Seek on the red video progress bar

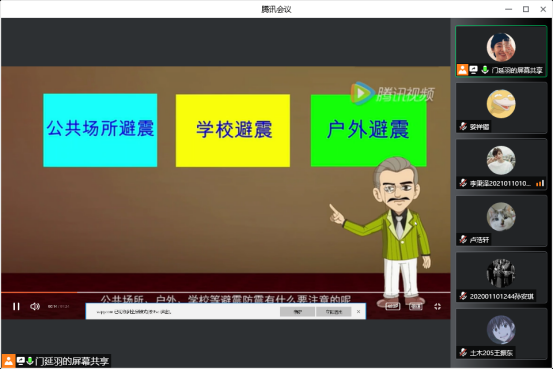click(x=226, y=292)
